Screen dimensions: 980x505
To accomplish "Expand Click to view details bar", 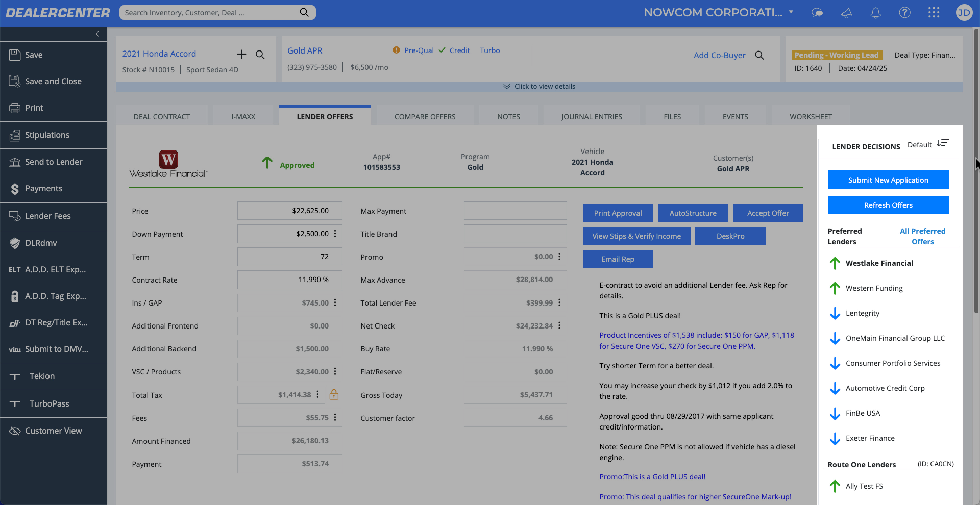I will [x=540, y=86].
